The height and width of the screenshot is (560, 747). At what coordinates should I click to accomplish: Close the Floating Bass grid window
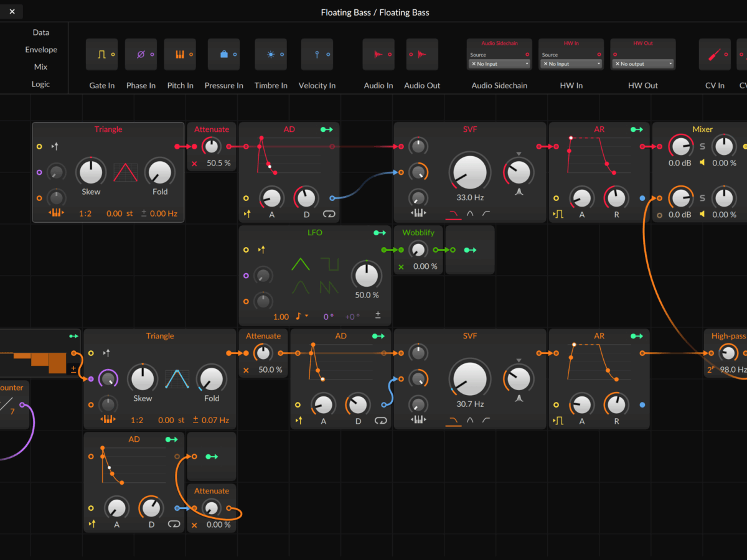[x=12, y=11]
